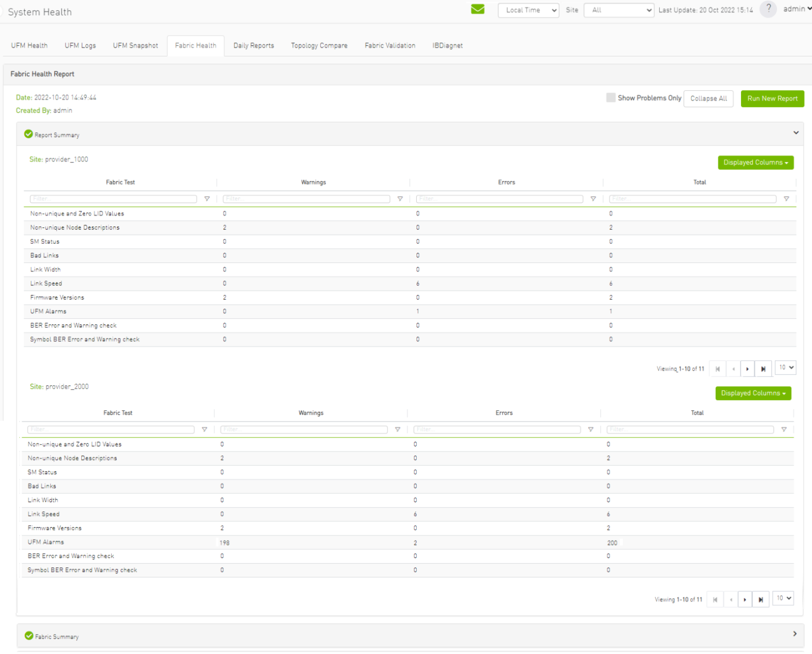This screenshot has height=654, width=812.
Task: Click the green checkmark beside Report Summary
Action: pos(28,134)
